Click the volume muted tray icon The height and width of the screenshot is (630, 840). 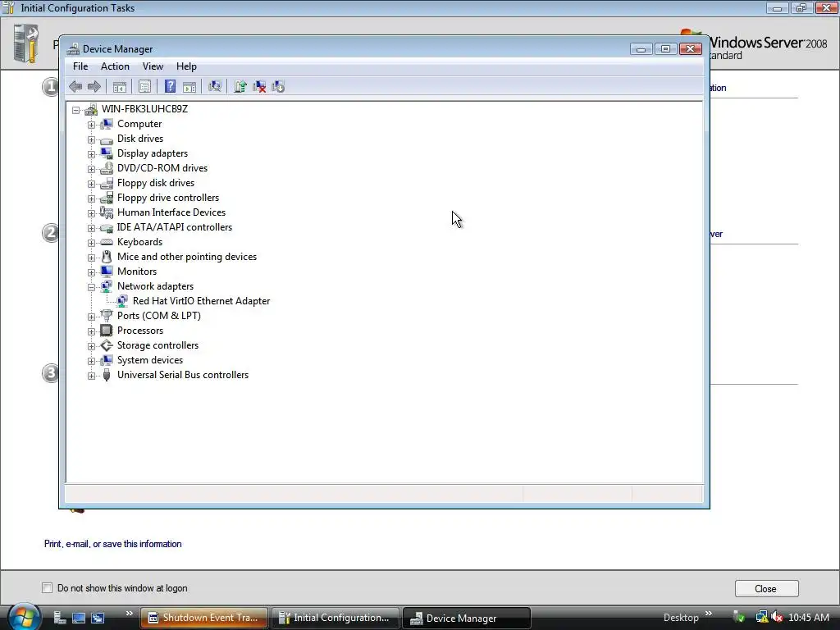coord(778,618)
